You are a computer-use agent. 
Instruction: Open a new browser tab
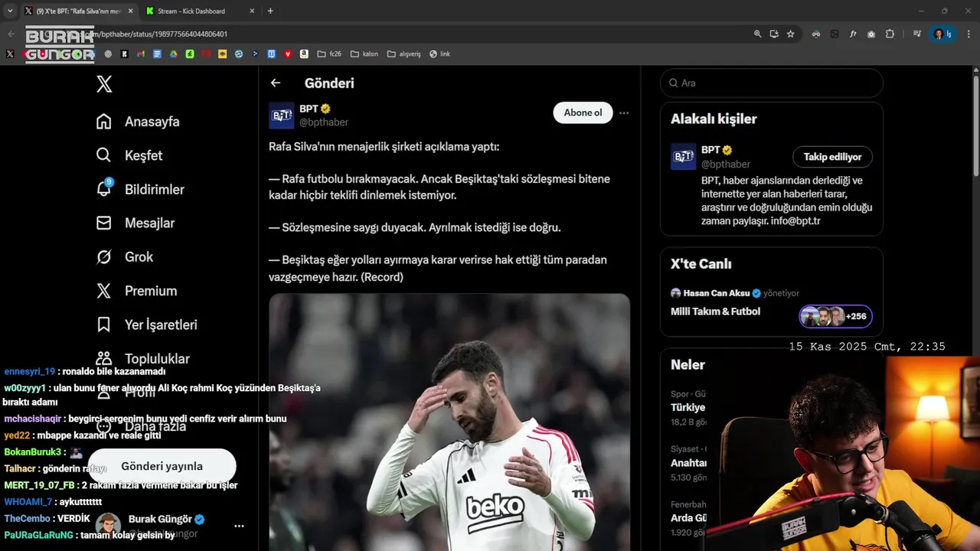coord(270,11)
